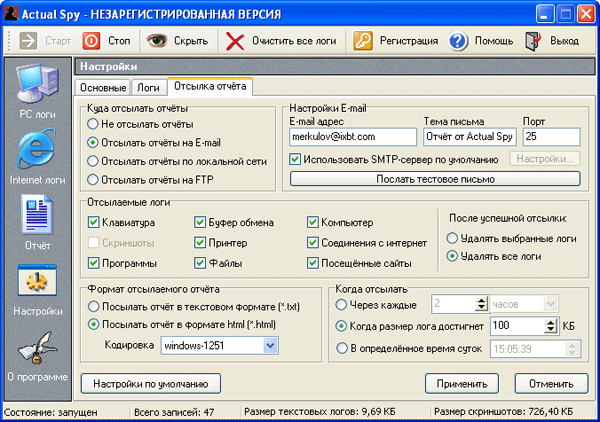Click the log size value field 100
Screen dimensions: 600x422
(x=517, y=326)
